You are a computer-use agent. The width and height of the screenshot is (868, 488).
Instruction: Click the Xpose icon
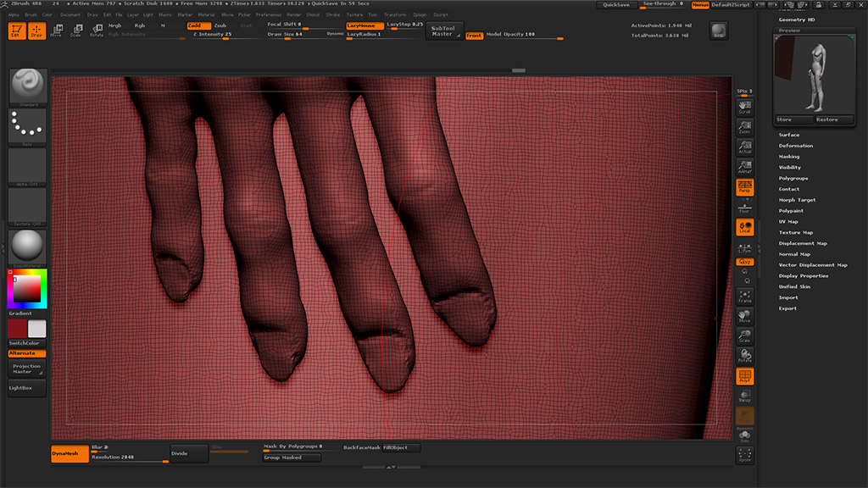[x=744, y=455]
